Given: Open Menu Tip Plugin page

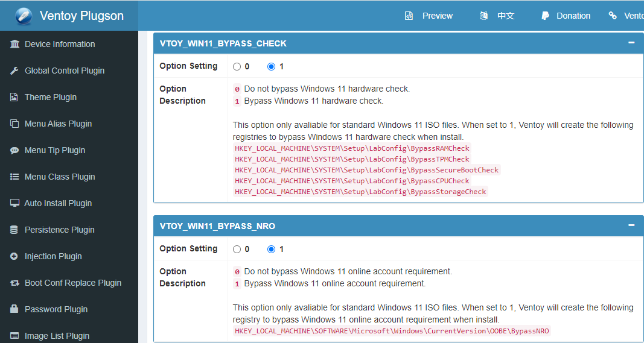Looking at the screenshot, I should [55, 150].
